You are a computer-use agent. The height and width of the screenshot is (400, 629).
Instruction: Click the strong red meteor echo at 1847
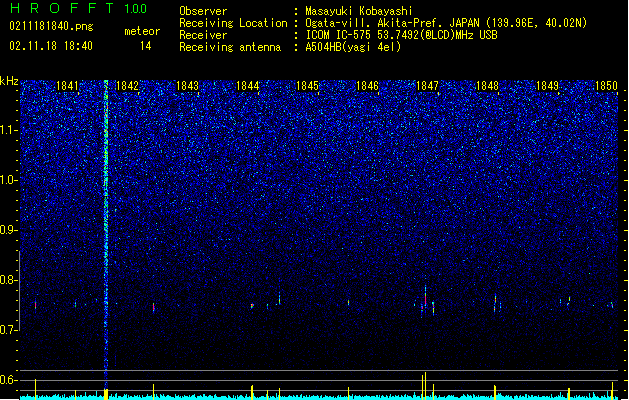[x=425, y=299]
